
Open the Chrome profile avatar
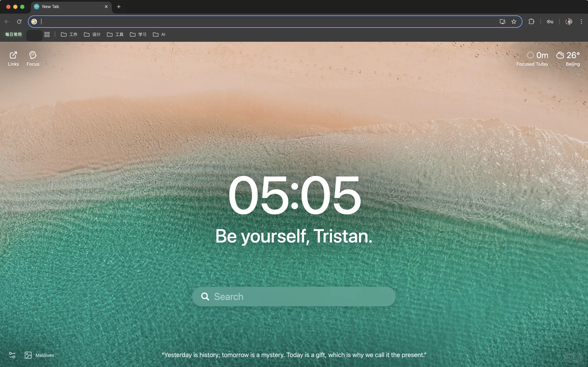pyautogui.click(x=569, y=21)
